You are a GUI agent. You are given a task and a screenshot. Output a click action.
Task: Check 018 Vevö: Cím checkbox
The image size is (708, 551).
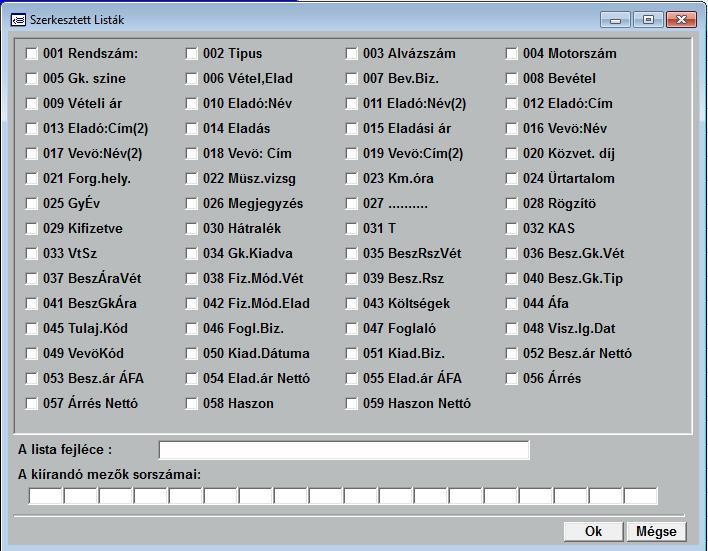click(191, 154)
